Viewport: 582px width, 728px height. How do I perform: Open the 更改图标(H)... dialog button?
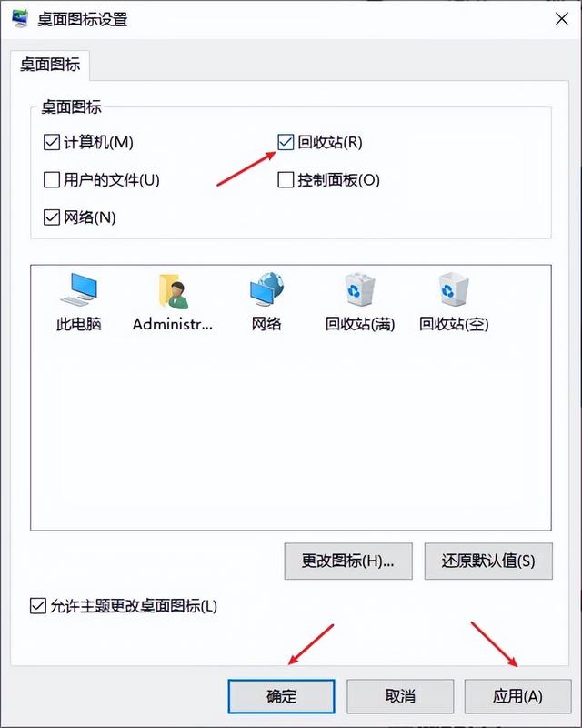pyautogui.click(x=348, y=561)
